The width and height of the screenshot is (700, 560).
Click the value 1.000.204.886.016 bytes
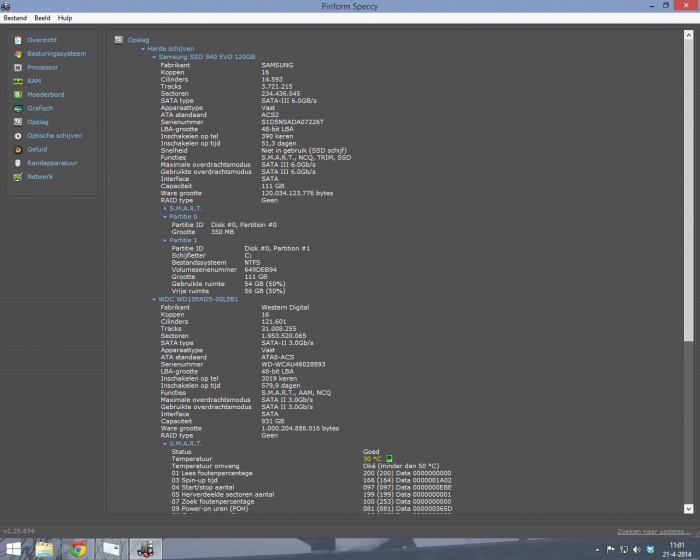300,429
